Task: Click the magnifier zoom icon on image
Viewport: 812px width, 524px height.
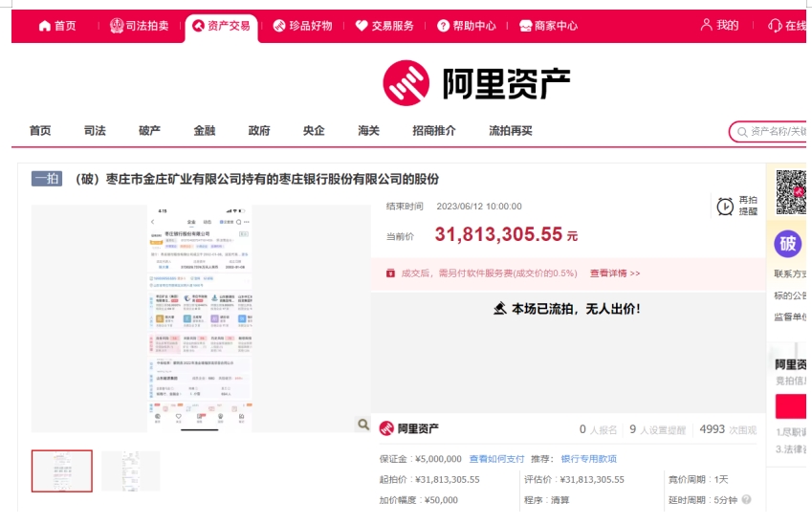Action: [363, 425]
